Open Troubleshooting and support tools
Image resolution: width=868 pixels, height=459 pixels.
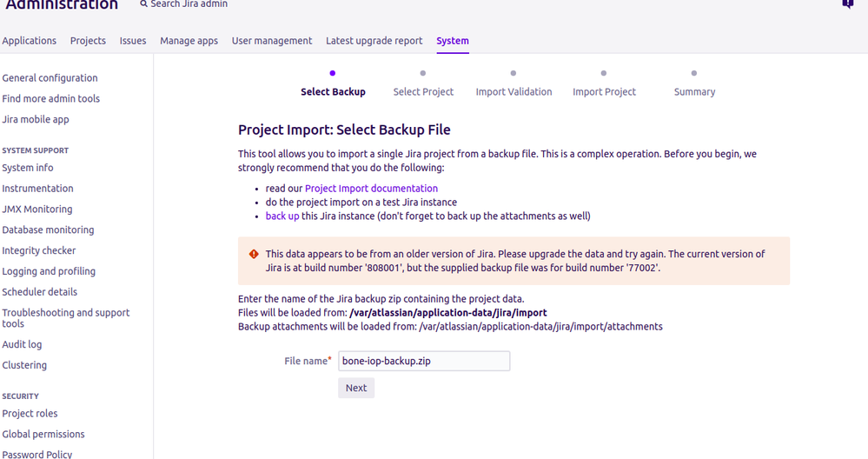[66, 318]
